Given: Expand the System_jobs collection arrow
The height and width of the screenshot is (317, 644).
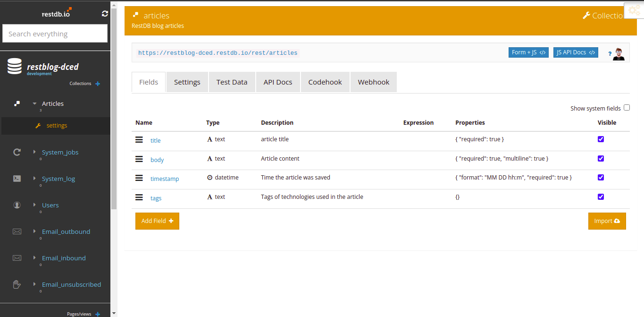Looking at the screenshot, I should [x=34, y=152].
